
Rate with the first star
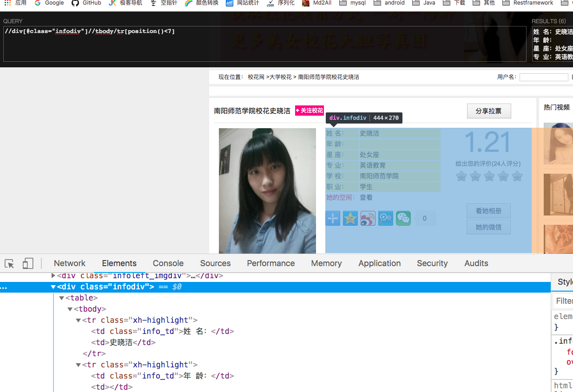click(461, 176)
